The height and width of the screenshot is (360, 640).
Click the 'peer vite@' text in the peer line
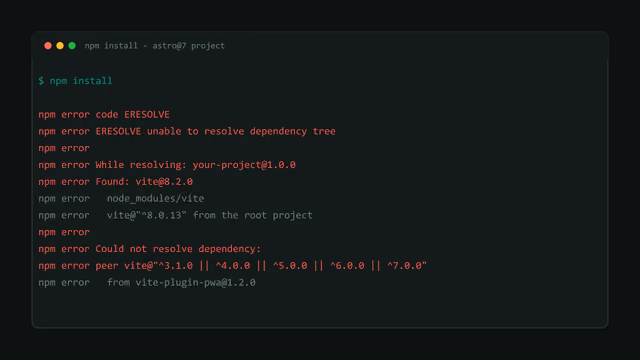[124, 266]
